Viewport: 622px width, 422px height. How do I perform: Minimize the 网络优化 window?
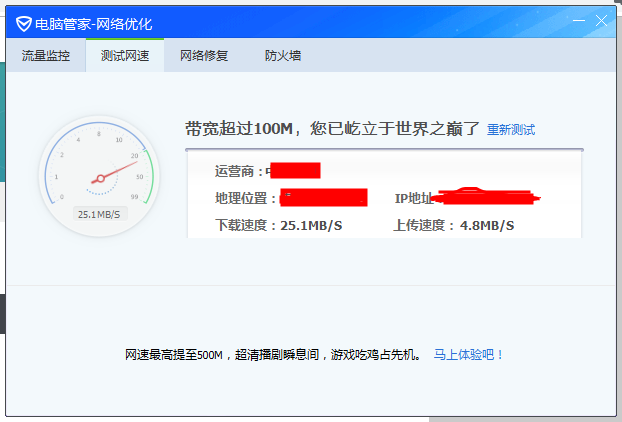click(x=579, y=20)
